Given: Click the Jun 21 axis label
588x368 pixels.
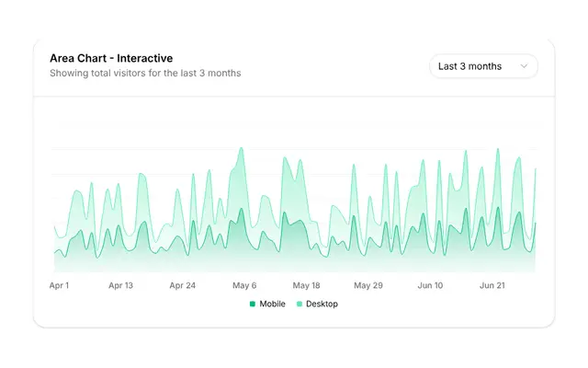Looking at the screenshot, I should (492, 285).
